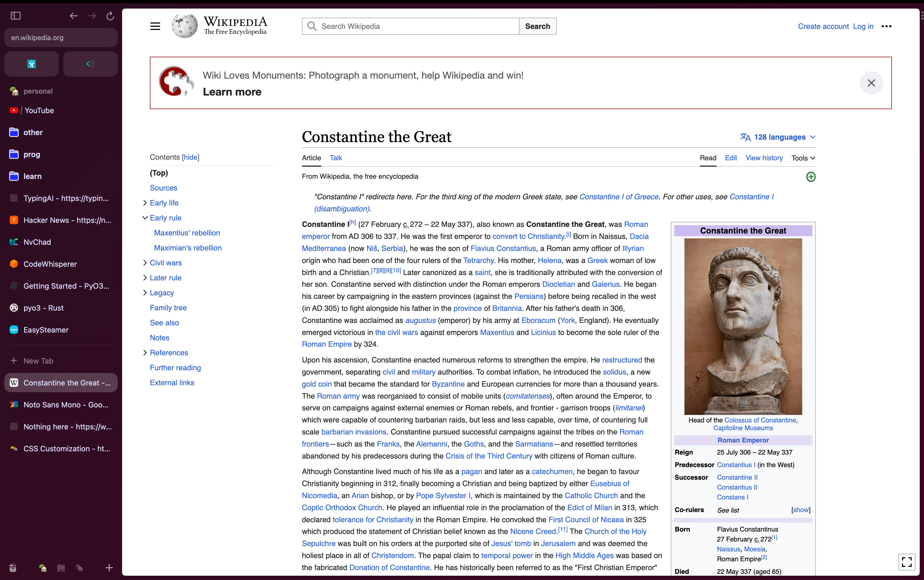Dismiss the Wiki Loves Monuments banner

(871, 83)
